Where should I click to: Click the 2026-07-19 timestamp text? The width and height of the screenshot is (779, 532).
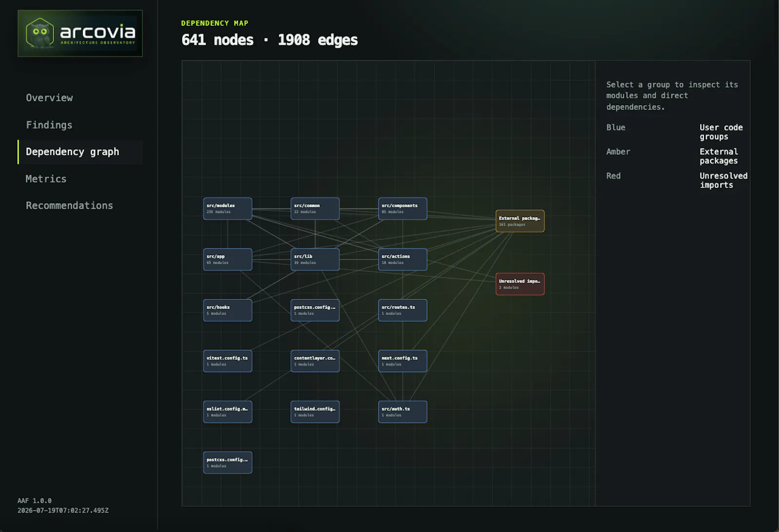point(63,511)
